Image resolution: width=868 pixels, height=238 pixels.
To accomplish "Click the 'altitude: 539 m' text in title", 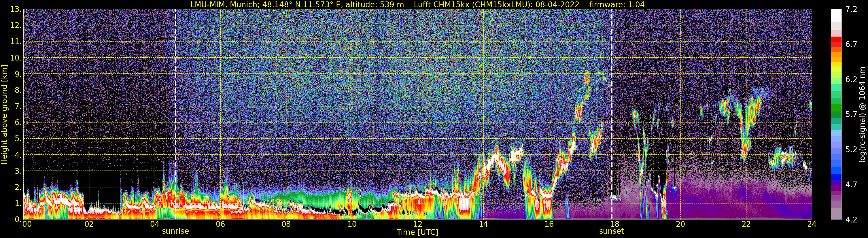I will (x=375, y=4).
